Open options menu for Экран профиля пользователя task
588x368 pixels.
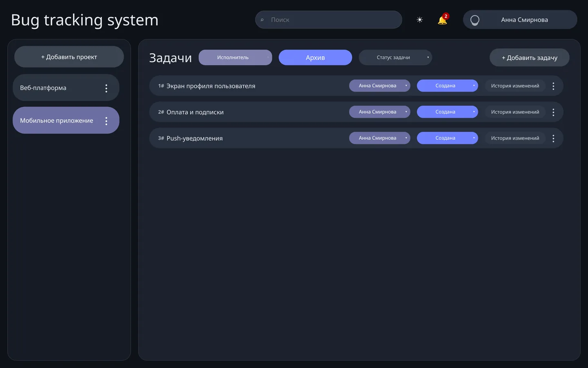click(553, 86)
